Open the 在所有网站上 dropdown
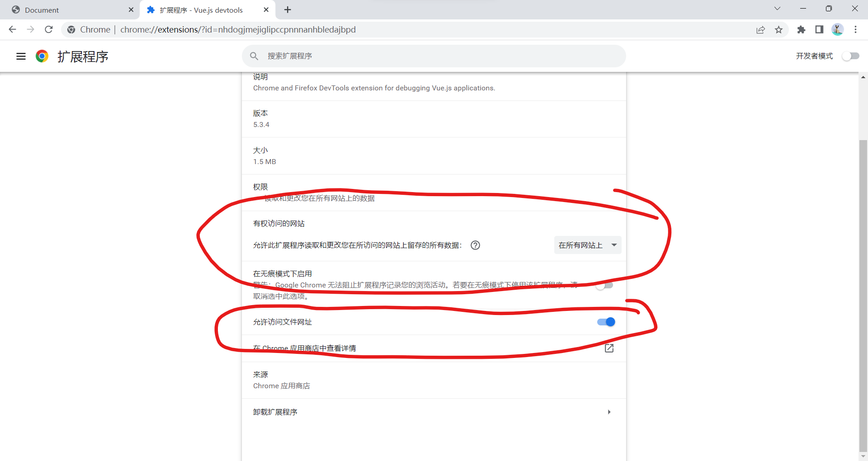 pos(587,245)
